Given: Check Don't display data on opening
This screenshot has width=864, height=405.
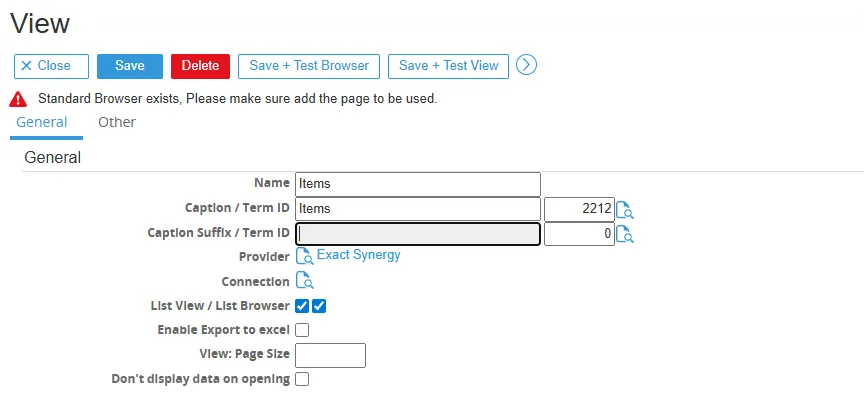Looking at the screenshot, I should pyautogui.click(x=303, y=379).
